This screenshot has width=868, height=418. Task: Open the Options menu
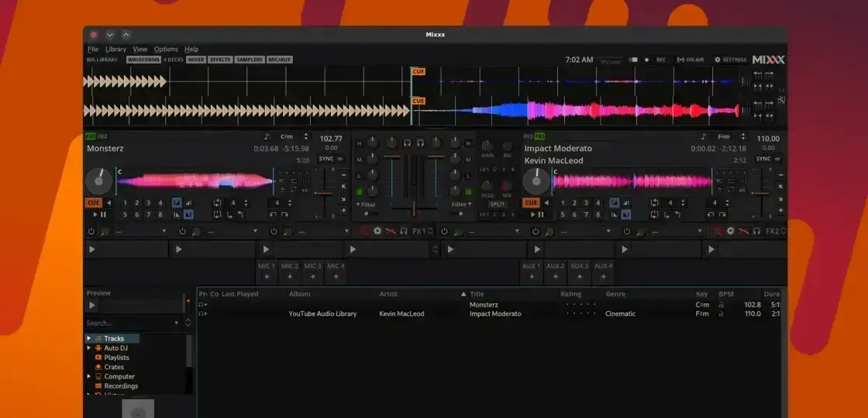(166, 50)
